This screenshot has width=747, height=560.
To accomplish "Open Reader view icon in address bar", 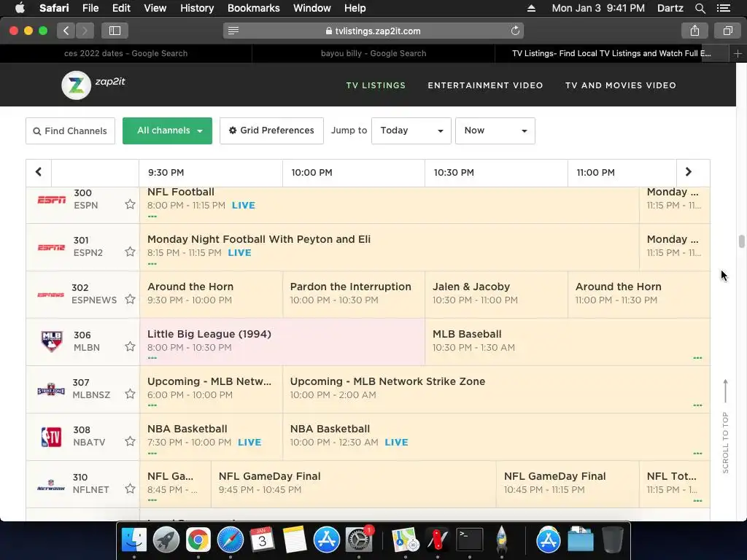I will point(233,31).
